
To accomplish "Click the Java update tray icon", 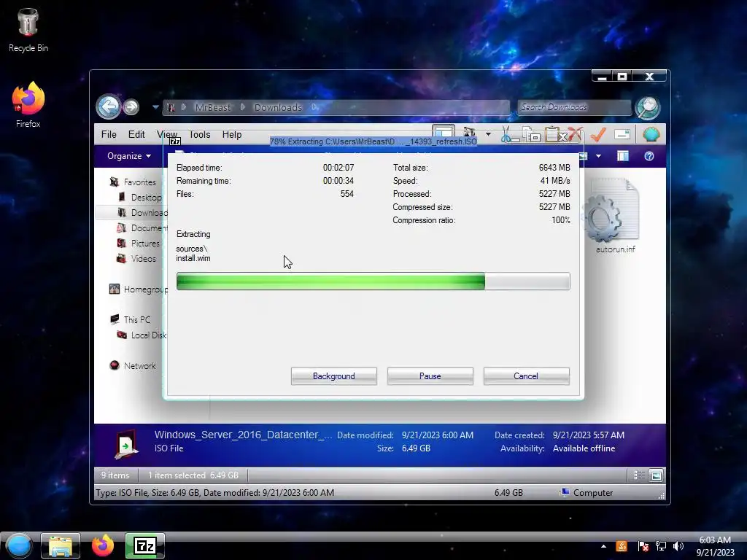I will [622, 546].
